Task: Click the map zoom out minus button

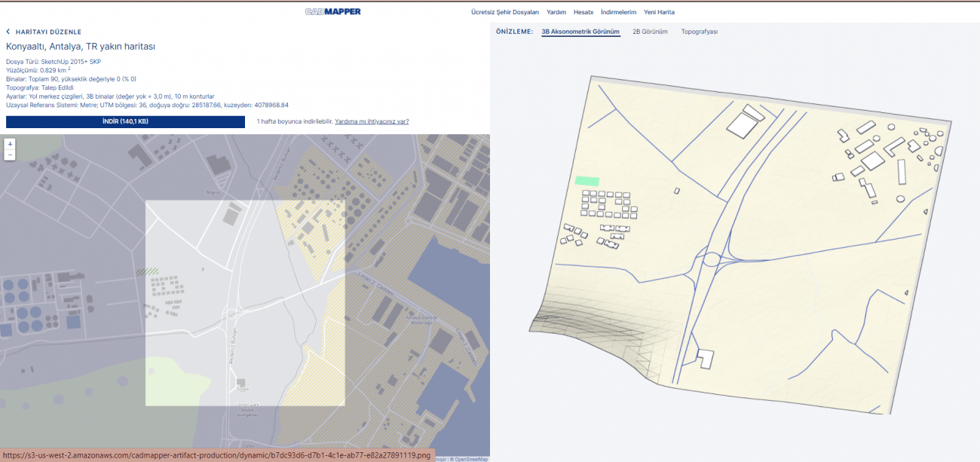Action: coord(10,155)
